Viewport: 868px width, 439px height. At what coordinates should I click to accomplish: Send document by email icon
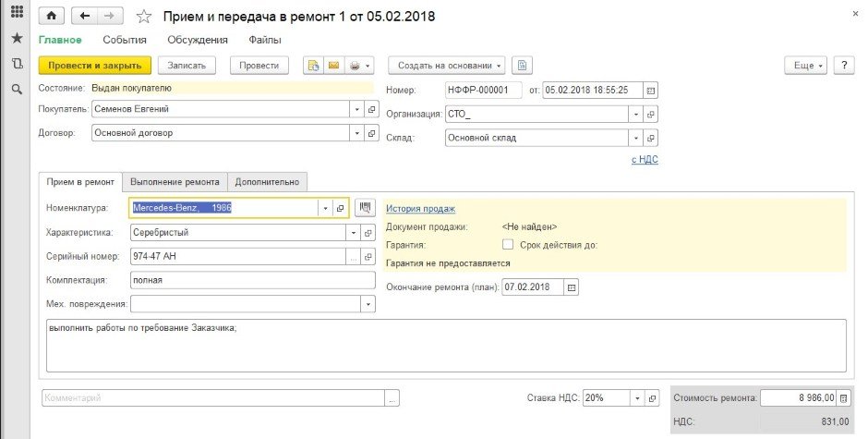coord(333,66)
